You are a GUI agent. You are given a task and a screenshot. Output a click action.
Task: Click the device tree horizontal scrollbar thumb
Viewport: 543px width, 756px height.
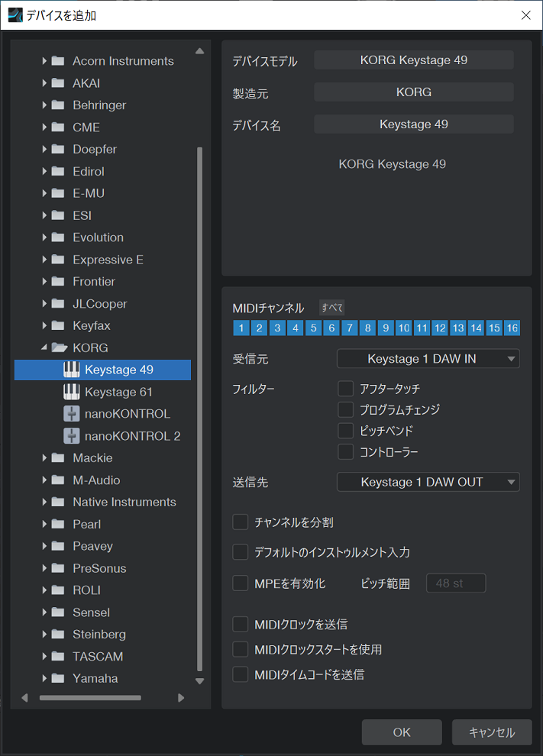[90, 698]
